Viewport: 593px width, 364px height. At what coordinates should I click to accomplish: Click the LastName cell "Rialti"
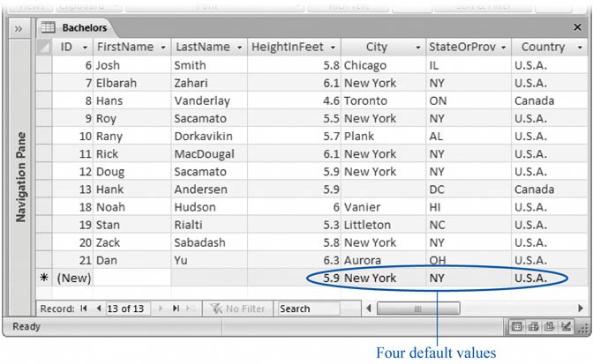209,225
